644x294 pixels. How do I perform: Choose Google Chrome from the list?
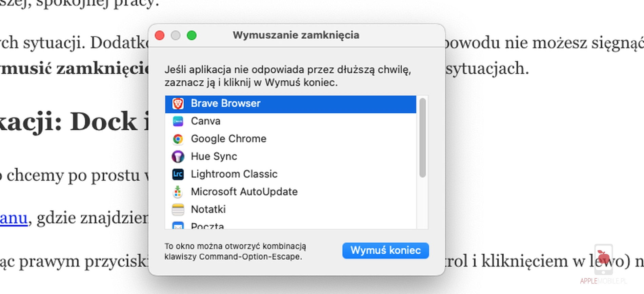pyautogui.click(x=228, y=139)
